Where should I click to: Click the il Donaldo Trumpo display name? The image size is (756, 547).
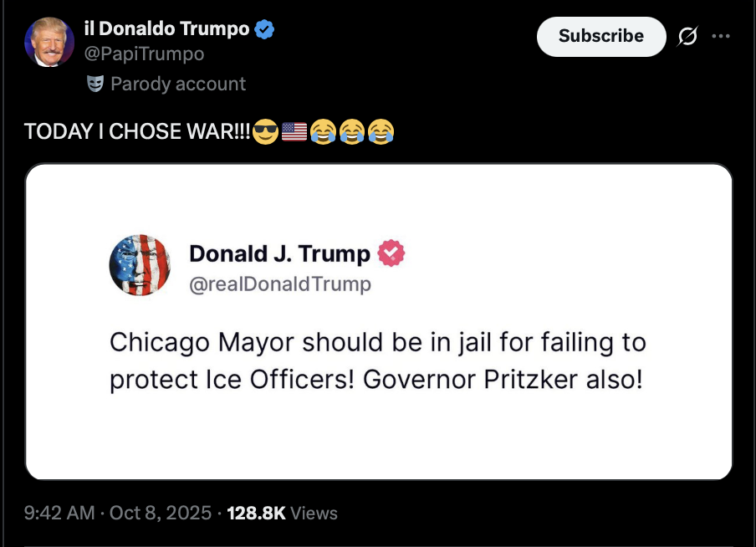166,29
